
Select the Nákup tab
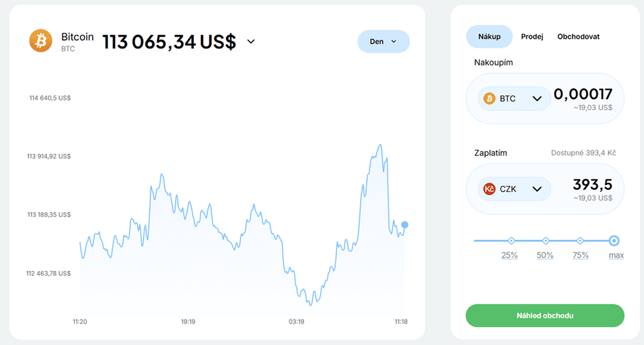489,36
